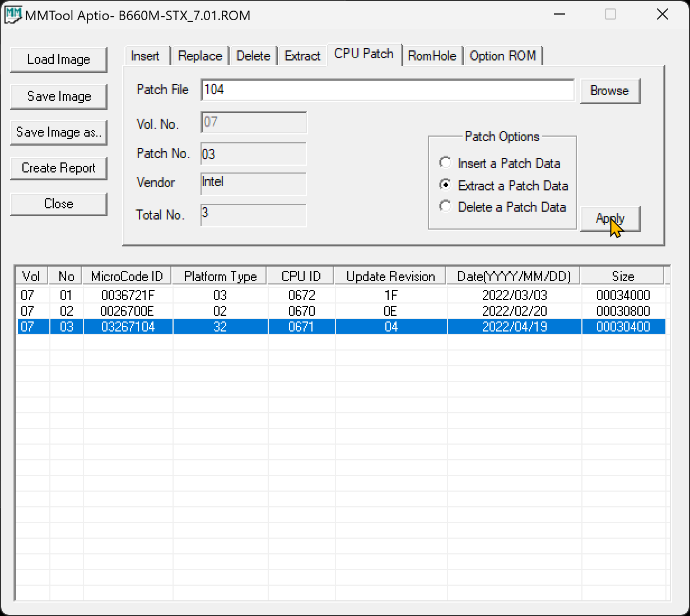
Task: Click the MMTool app icon in title bar
Action: 13,15
